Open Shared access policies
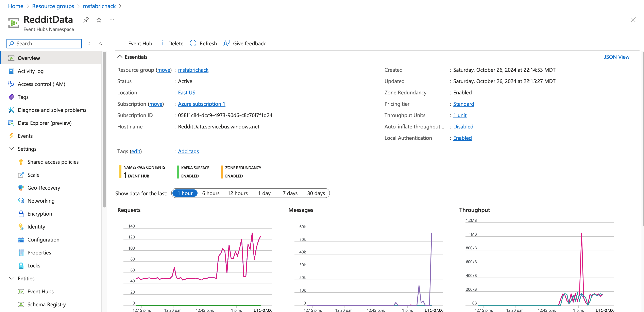The height and width of the screenshot is (312, 644). click(53, 162)
